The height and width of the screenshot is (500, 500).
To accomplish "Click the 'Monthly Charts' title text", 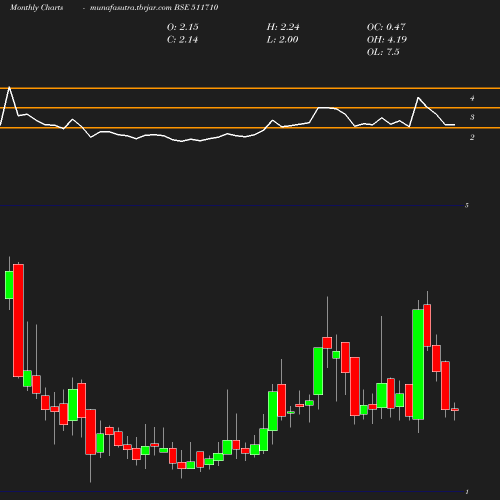I will (37, 7).
